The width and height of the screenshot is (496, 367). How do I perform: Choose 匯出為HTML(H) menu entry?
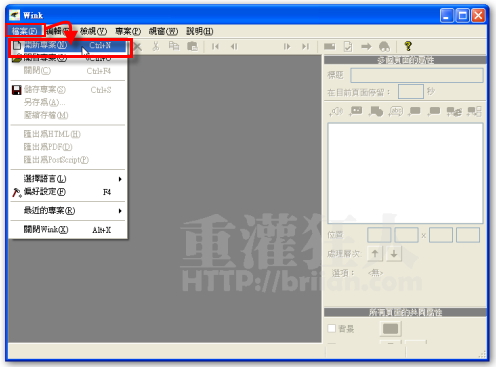(68, 134)
